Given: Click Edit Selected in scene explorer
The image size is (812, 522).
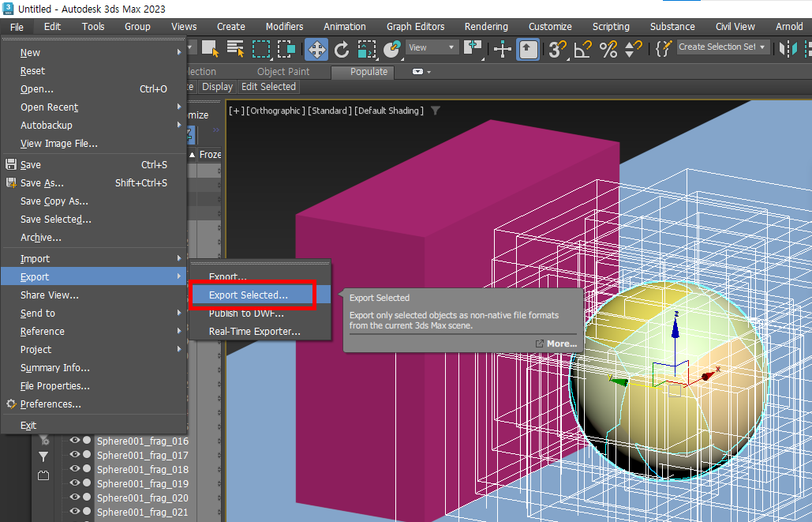Looking at the screenshot, I should 268,87.
